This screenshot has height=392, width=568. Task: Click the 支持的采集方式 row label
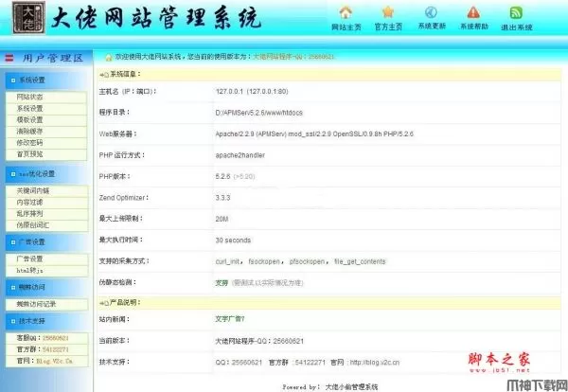click(x=124, y=261)
